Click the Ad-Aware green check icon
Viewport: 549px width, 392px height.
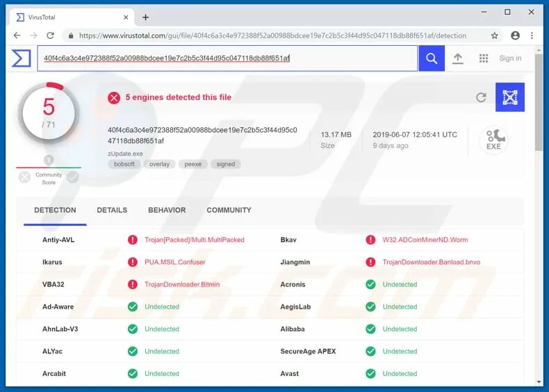pyautogui.click(x=132, y=307)
